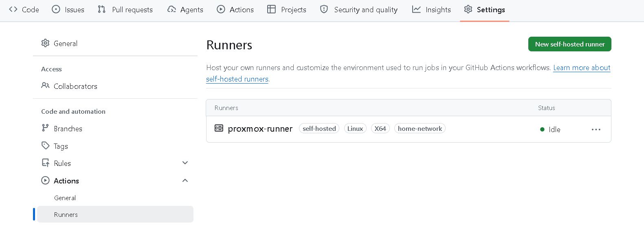This screenshot has height=225, width=644.
Task: Click the green Idle status dot
Action: tap(542, 130)
